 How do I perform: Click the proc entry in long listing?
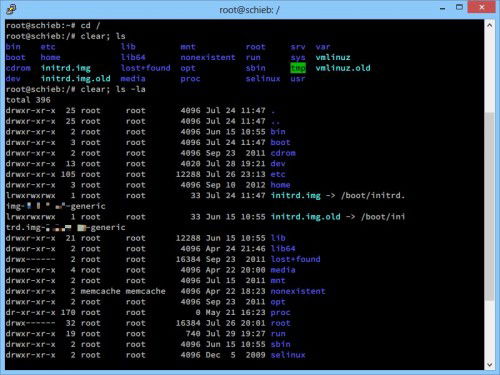[x=280, y=313]
